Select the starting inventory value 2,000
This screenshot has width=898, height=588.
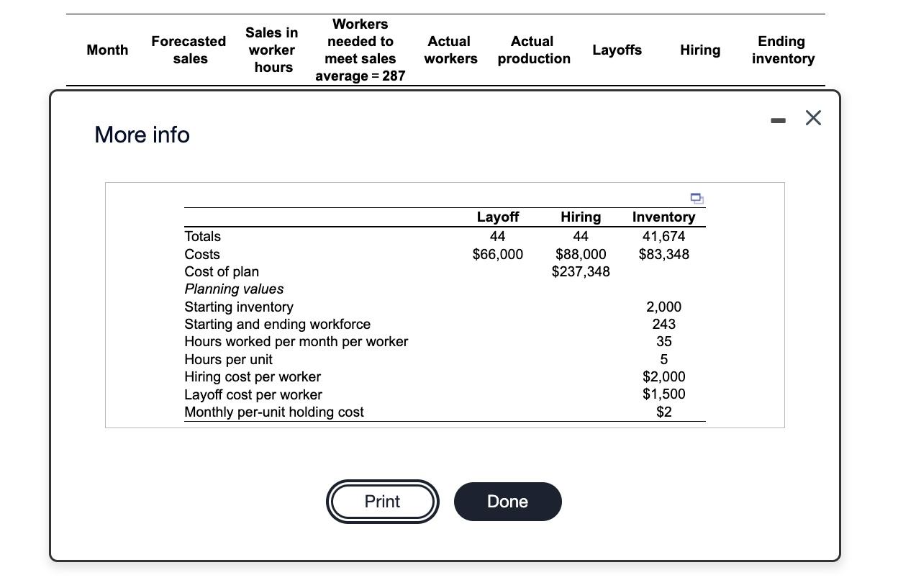point(663,307)
